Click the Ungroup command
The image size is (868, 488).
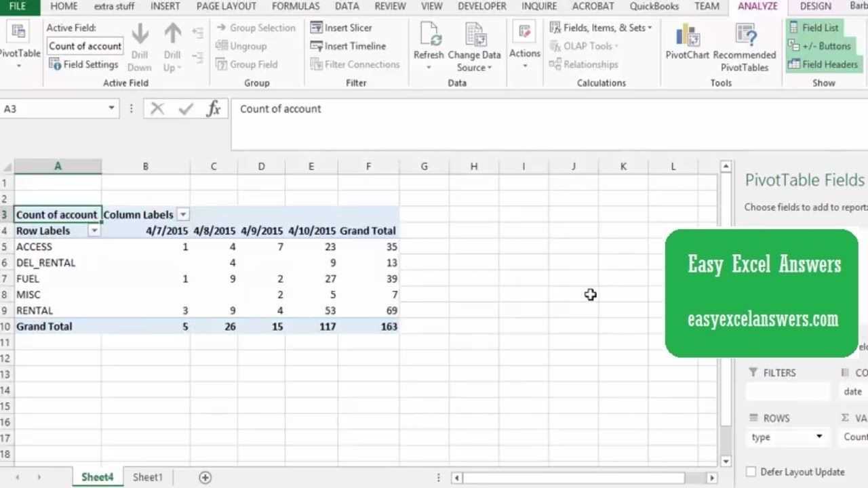click(241, 46)
